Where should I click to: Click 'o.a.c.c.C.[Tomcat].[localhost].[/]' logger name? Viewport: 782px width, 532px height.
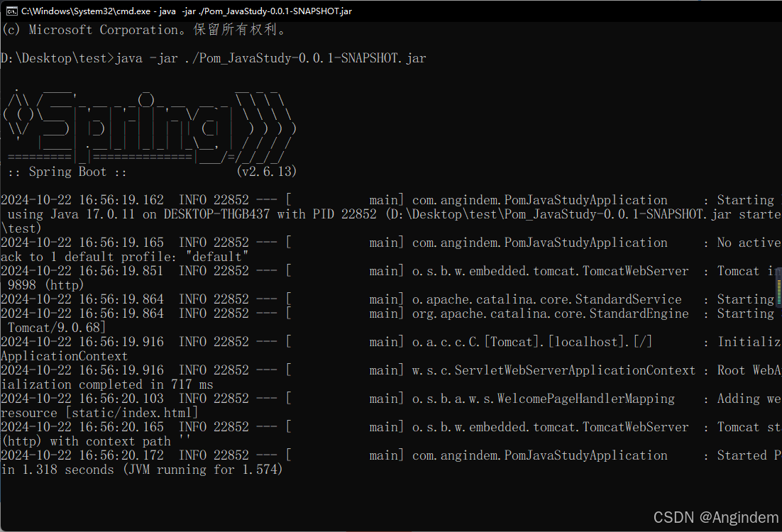point(532,342)
